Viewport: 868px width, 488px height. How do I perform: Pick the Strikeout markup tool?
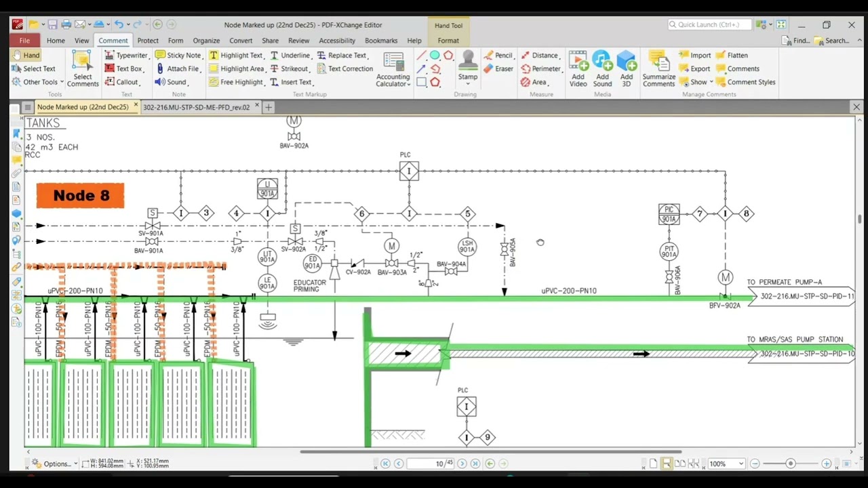click(289, 68)
